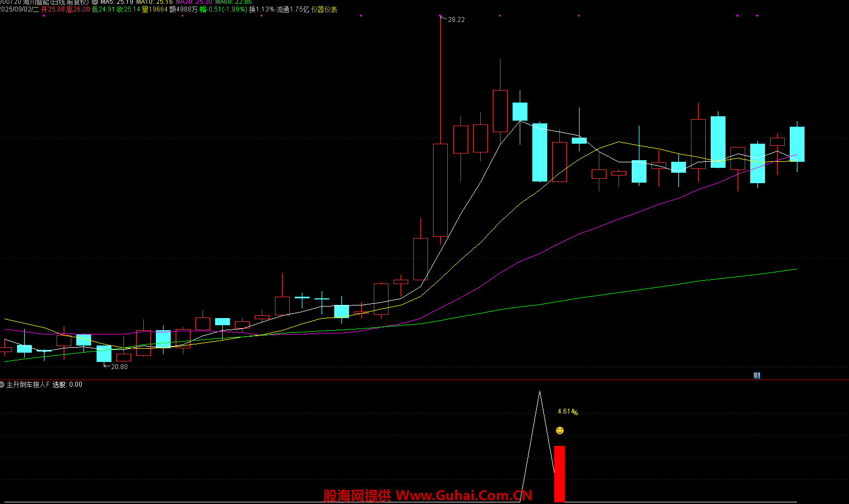Click the 额4988万 turnover amount
This screenshot has width=849, height=504.
(x=183, y=9)
